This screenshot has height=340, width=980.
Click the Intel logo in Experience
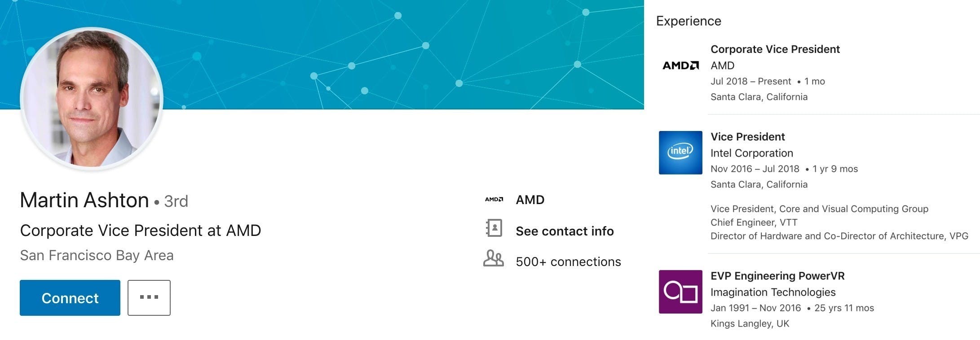[x=680, y=153]
